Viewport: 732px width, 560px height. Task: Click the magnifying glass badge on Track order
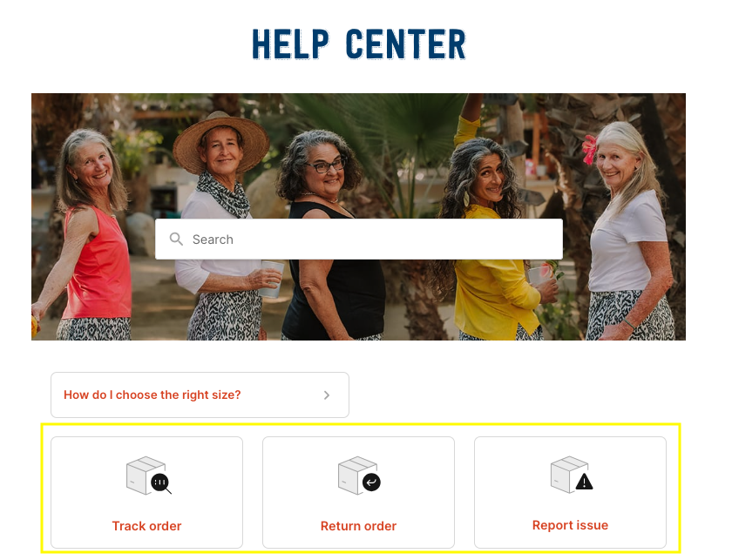tap(160, 483)
